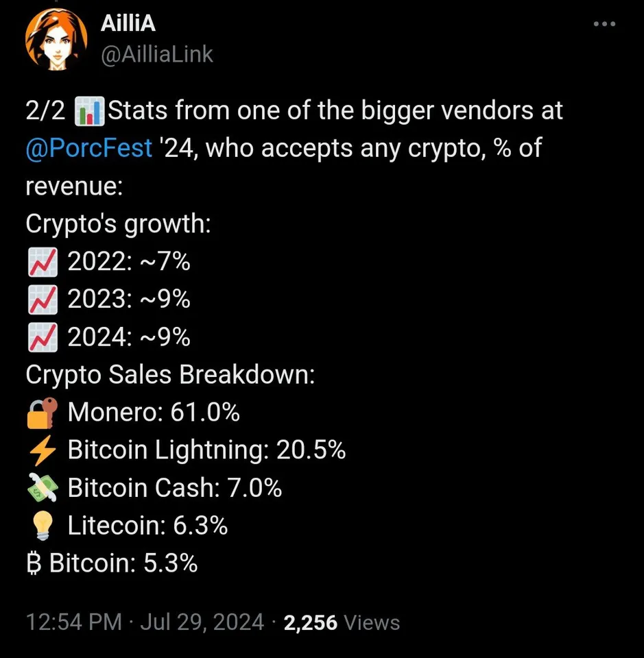Click the Bitcoin symbol before Bitcoin: 5.3%
Screen dimensions: 644x658
coord(34,563)
